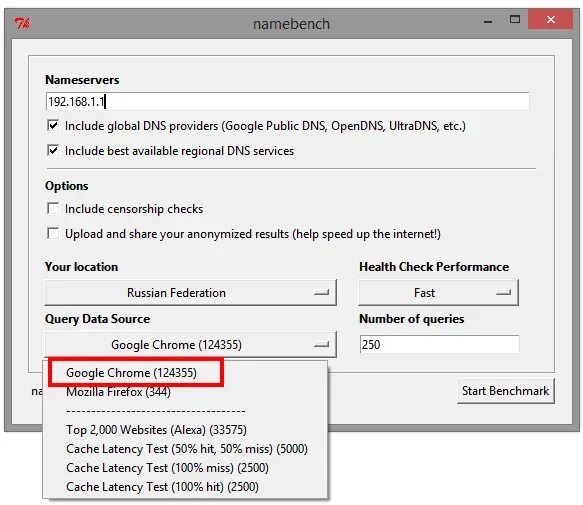Choose Cache Latency Test 50% hit option

(x=187, y=449)
